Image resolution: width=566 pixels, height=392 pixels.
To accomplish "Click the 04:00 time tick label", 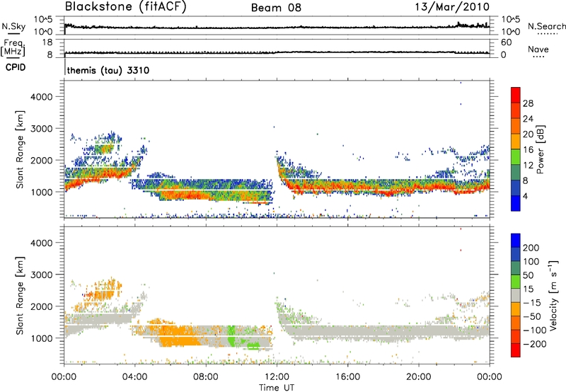I will (134, 377).
